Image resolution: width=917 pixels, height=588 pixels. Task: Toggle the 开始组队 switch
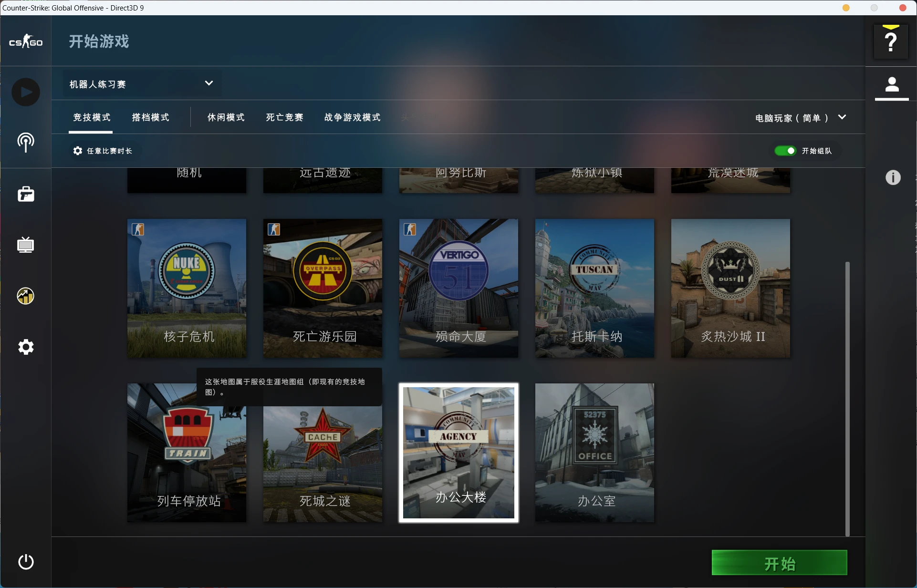point(785,151)
